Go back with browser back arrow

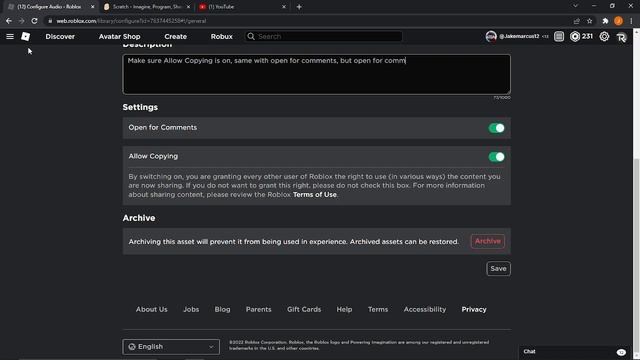pos(9,21)
